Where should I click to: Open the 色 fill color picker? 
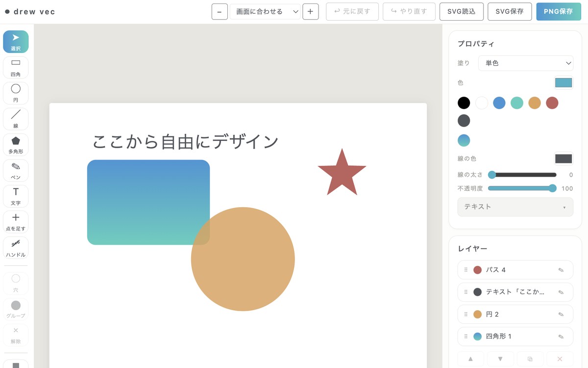[x=563, y=83]
